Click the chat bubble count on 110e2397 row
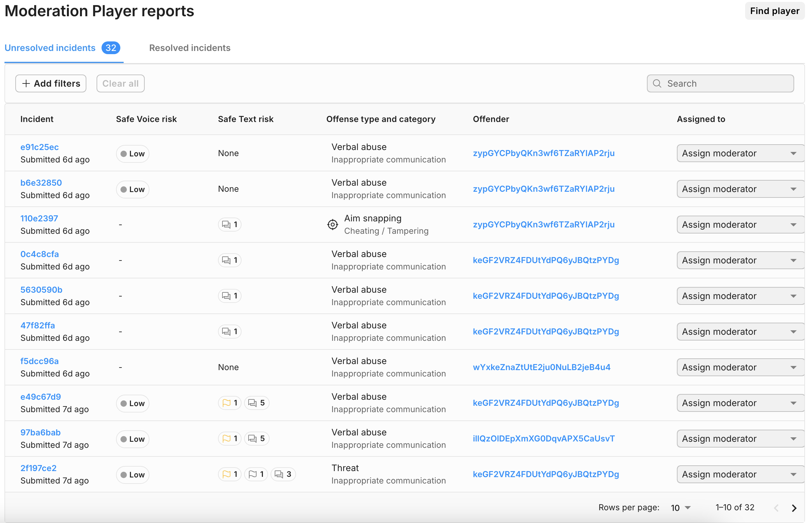 pos(230,225)
